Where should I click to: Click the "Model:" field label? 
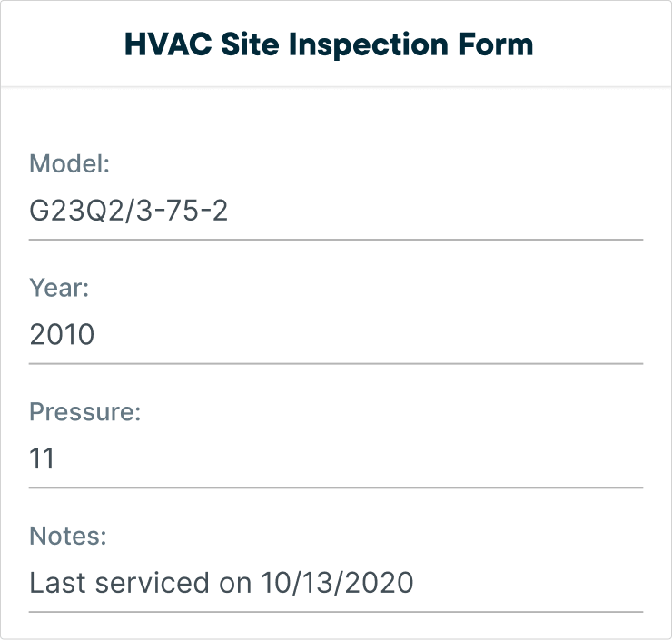point(69,163)
